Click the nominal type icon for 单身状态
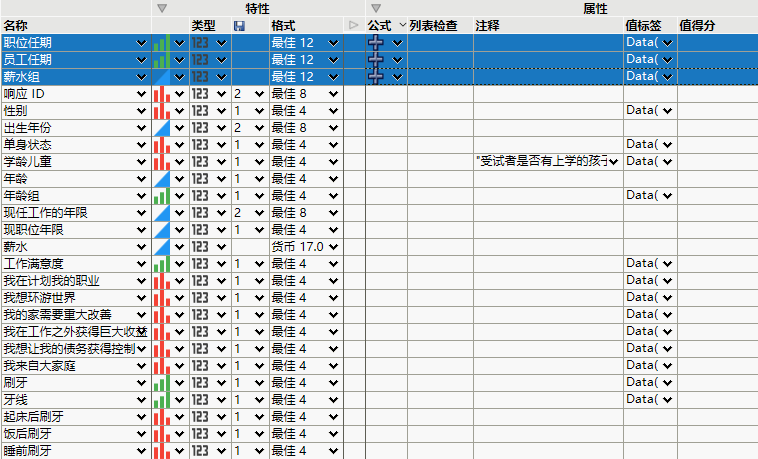The width and height of the screenshot is (758, 459). point(162,145)
